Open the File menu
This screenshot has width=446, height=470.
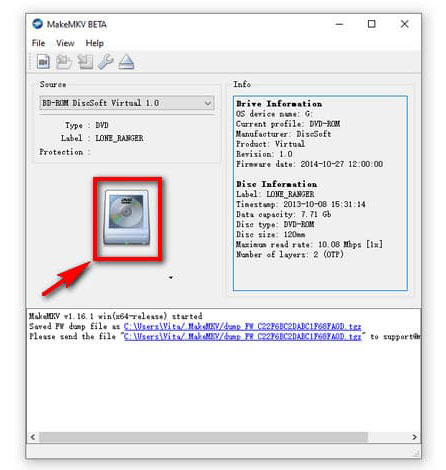38,43
